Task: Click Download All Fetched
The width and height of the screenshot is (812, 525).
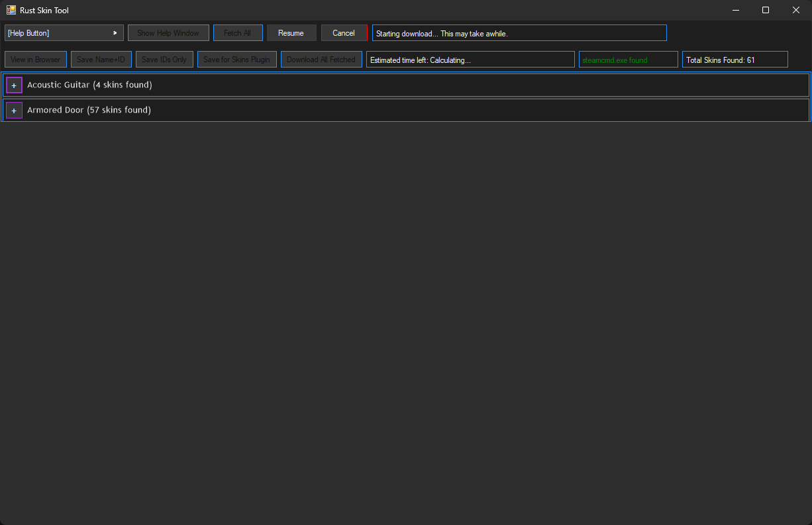Action: (x=321, y=59)
